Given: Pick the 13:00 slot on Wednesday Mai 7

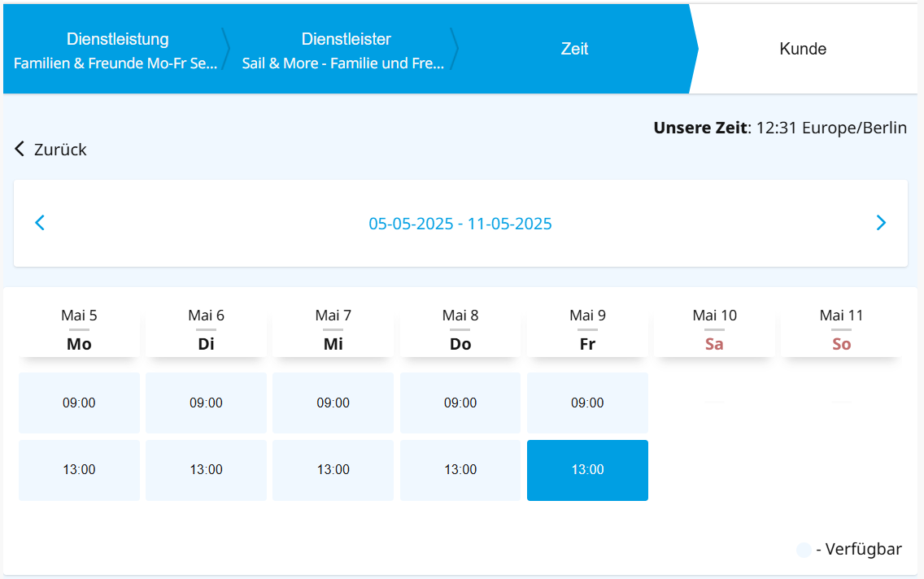Looking at the screenshot, I should pyautogui.click(x=333, y=470).
